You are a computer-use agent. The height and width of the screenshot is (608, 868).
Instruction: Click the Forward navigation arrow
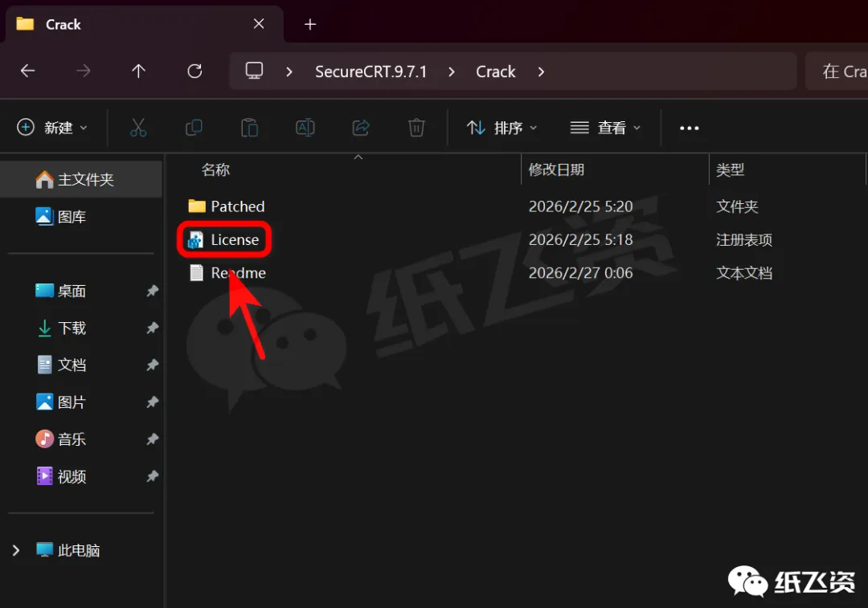coord(83,71)
